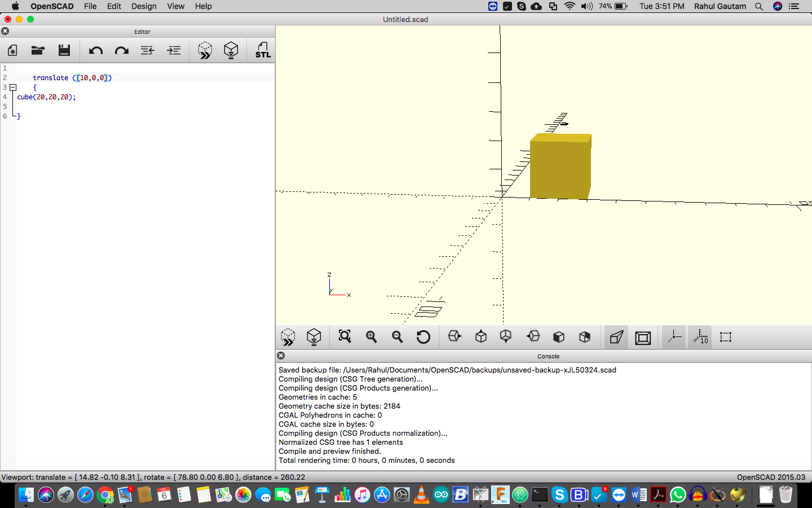Indent the selected code
Screen dimensions: 812x508
174,51
